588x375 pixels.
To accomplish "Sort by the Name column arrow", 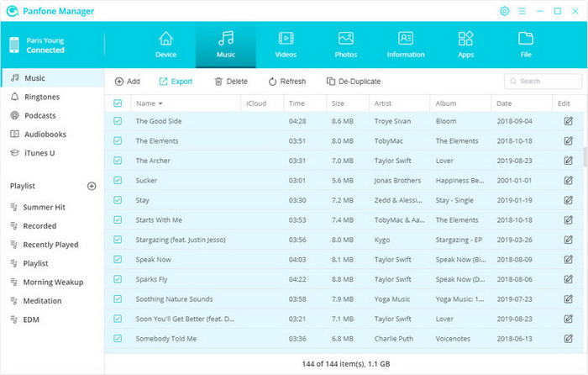I will (160, 103).
